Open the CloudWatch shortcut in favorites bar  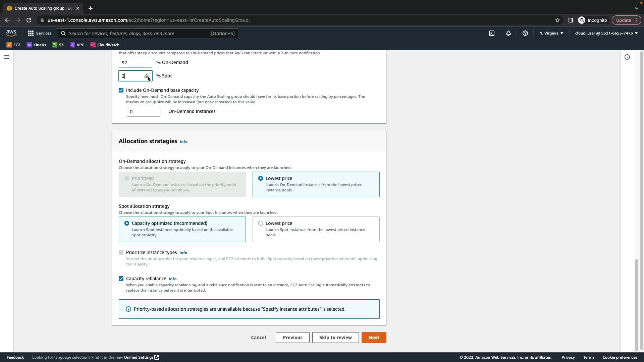point(105,45)
